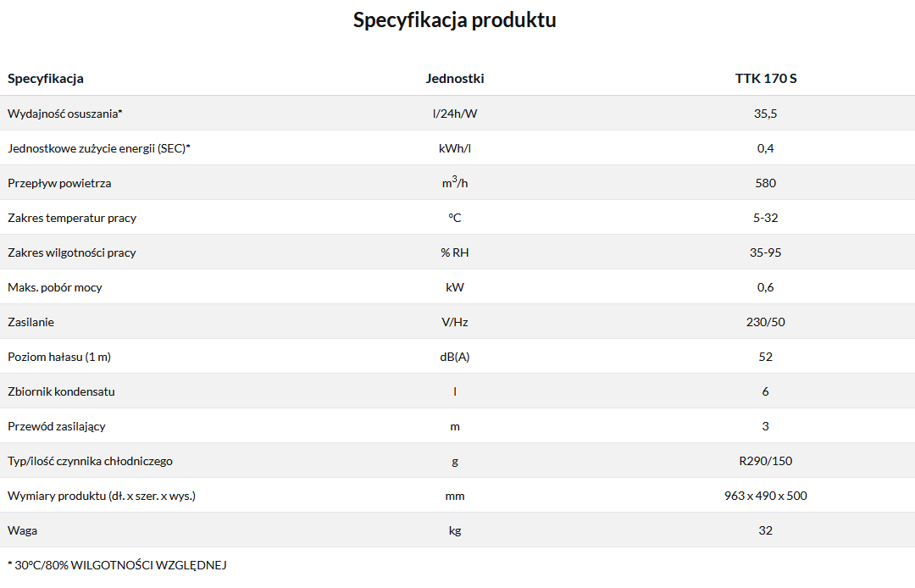Click the "TTK 170 S" column header
Image resolution: width=915 pixels, height=588 pixels.
(x=766, y=79)
